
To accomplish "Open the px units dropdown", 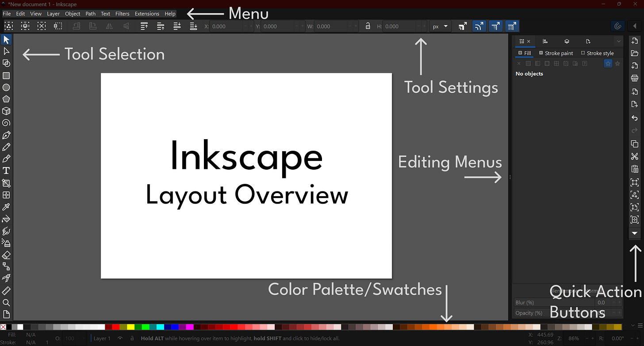I will [440, 26].
